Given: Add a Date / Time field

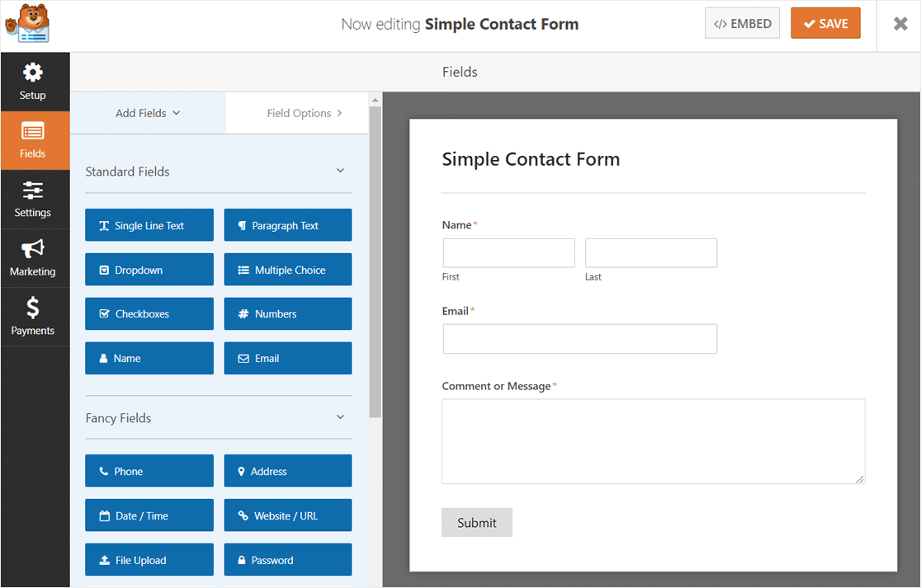Looking at the screenshot, I should point(149,515).
